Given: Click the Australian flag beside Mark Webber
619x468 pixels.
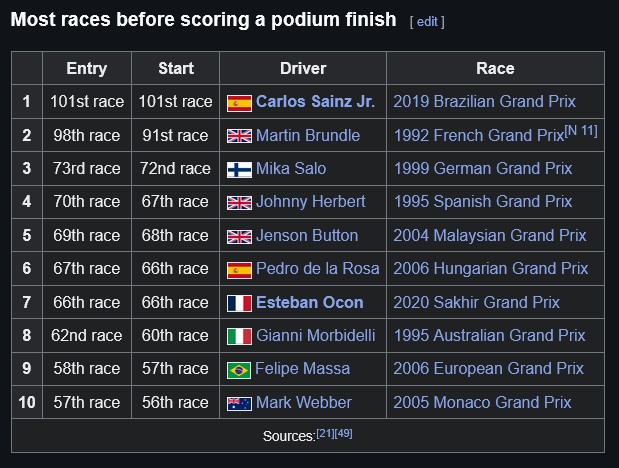Looking at the screenshot, I should pyautogui.click(x=239, y=404).
